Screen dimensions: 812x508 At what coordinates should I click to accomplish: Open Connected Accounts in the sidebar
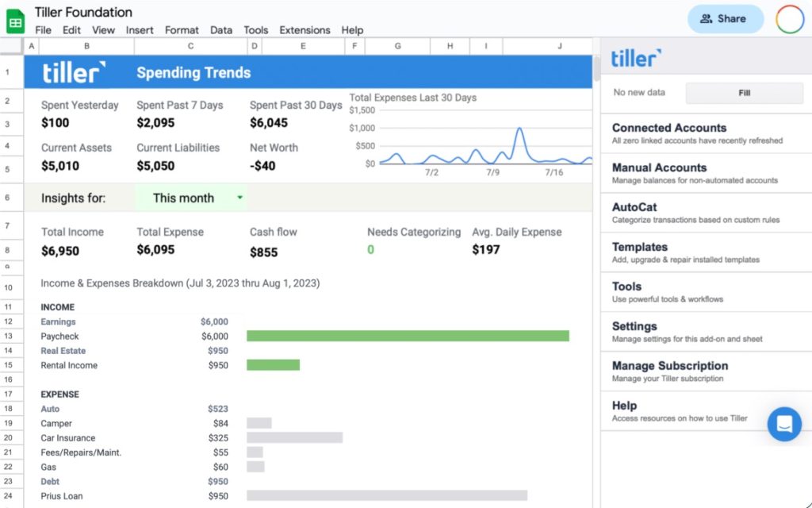coord(669,128)
